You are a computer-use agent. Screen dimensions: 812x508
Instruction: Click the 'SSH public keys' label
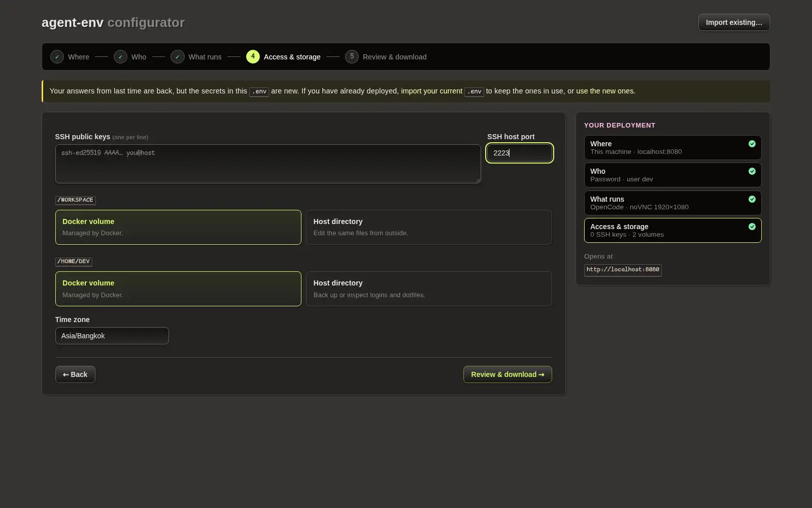[83, 137]
